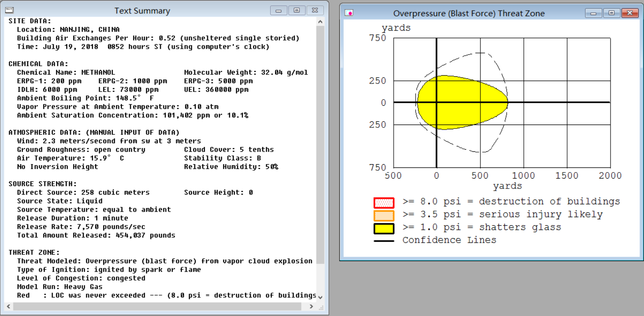
Task: Close the Text Summary window
Action: 315,10
